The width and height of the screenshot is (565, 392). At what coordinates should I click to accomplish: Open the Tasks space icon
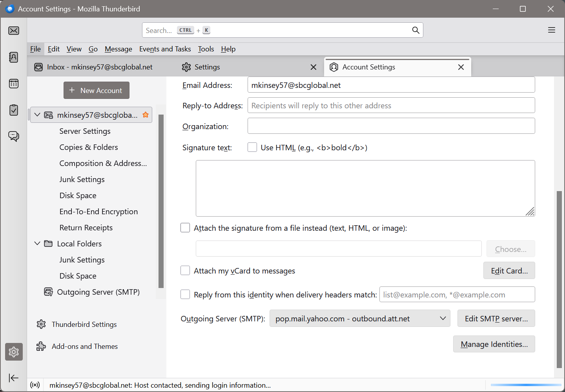[x=14, y=110]
